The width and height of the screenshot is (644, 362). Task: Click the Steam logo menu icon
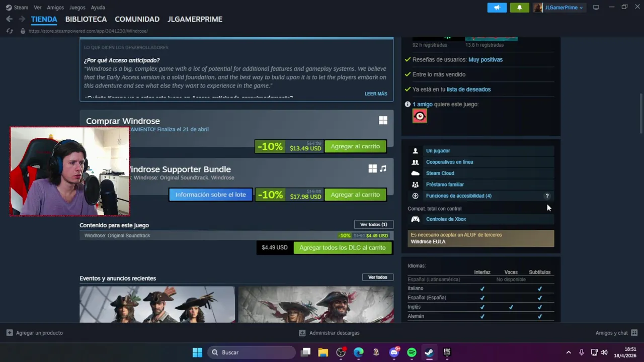point(9,8)
